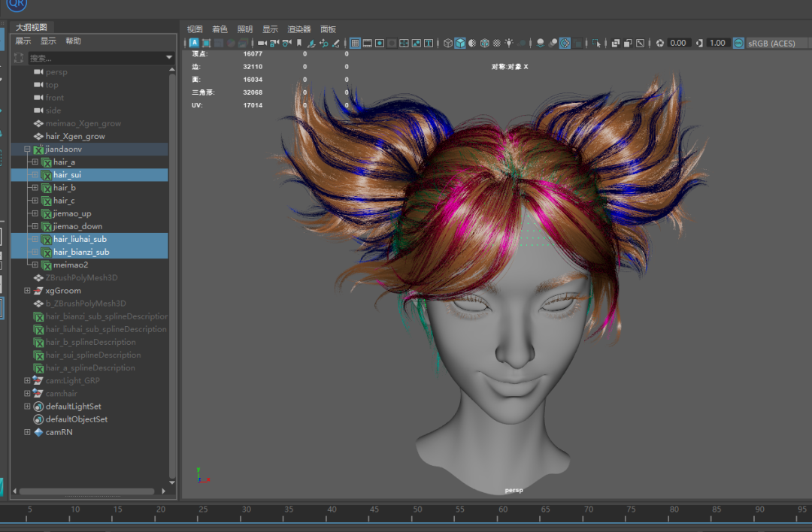812x532 pixels.
Task: Click the xgGroom set icon
Action: click(38, 291)
